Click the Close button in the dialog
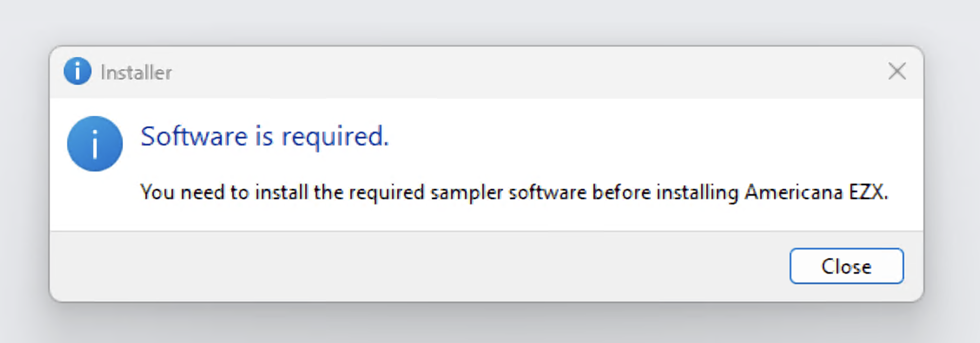980x343 pixels. (x=846, y=266)
